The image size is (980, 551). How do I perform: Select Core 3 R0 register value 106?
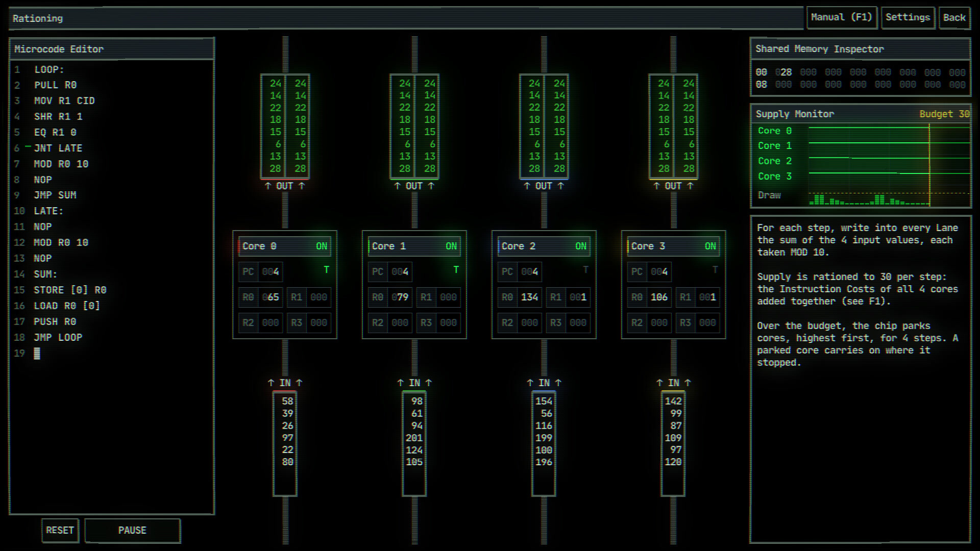click(x=659, y=297)
